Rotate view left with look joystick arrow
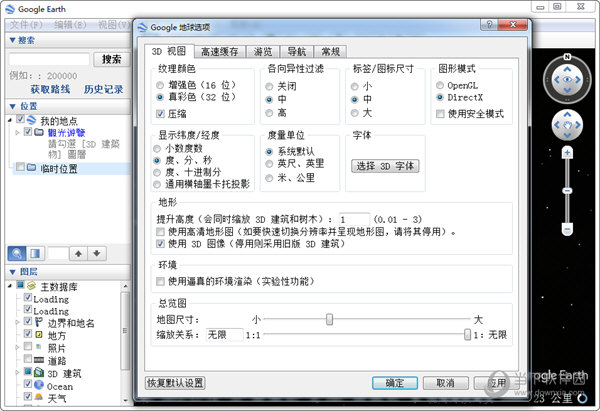The image size is (600, 411). [557, 80]
